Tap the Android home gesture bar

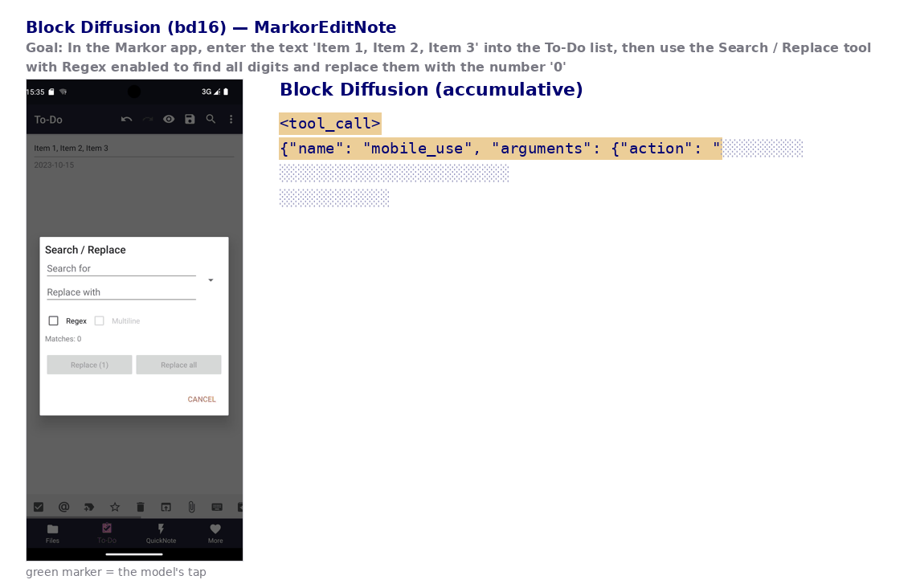[x=134, y=554]
